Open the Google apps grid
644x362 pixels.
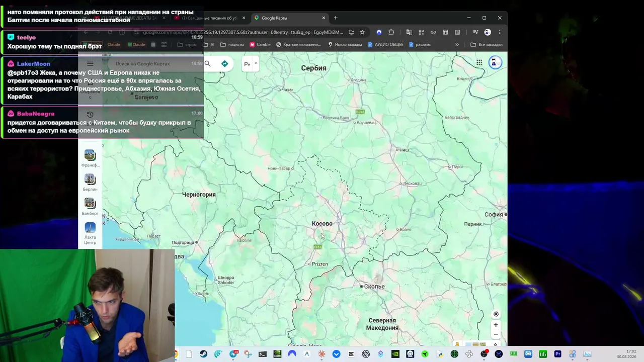coord(479,62)
